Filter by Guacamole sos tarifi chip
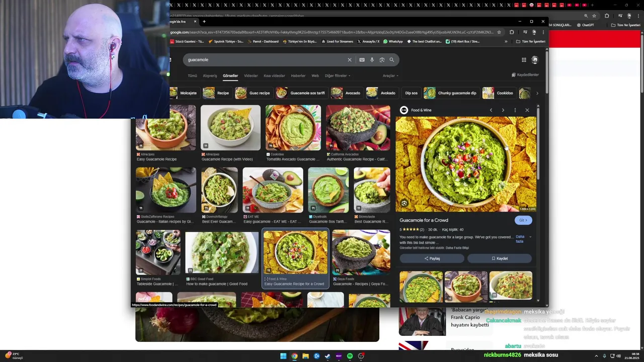The width and height of the screenshot is (644, 362). pos(301,93)
